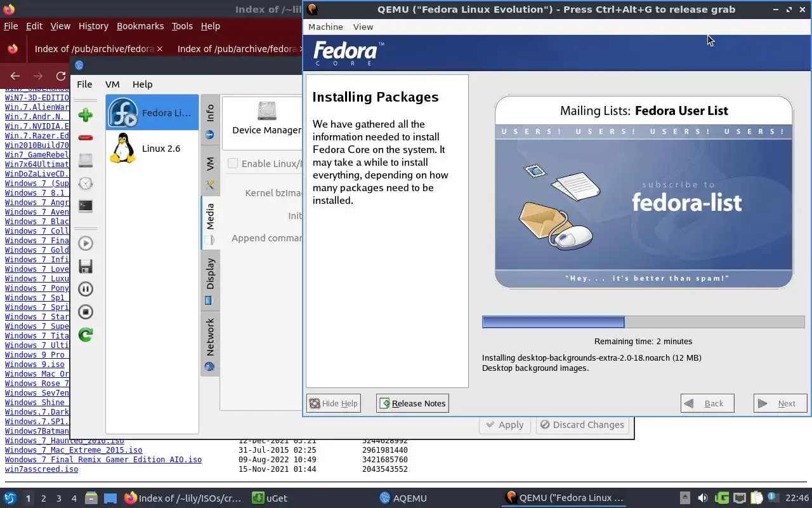Click the Apply button in AQEMU
The height and width of the screenshot is (508, 812).
[x=504, y=425]
